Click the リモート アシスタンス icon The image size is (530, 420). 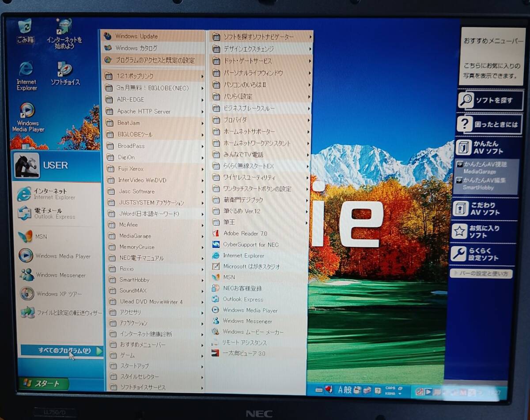[216, 342]
